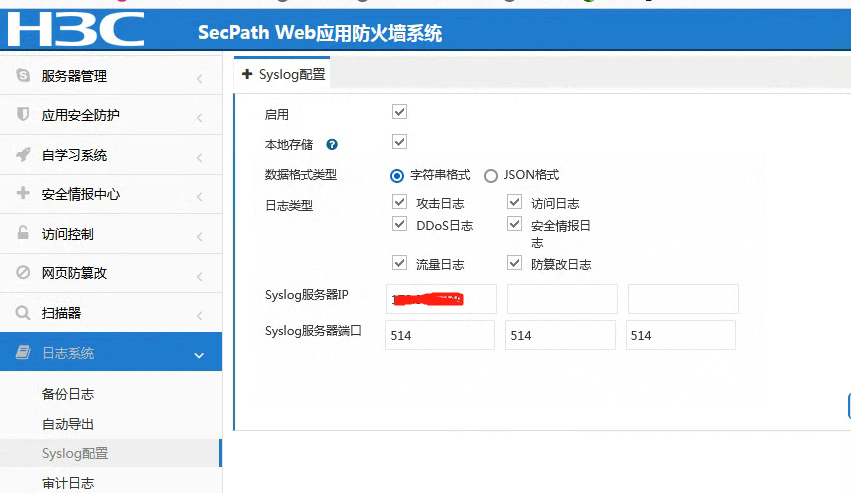
Task: Open the 应用安全防护 menu
Action: point(111,115)
